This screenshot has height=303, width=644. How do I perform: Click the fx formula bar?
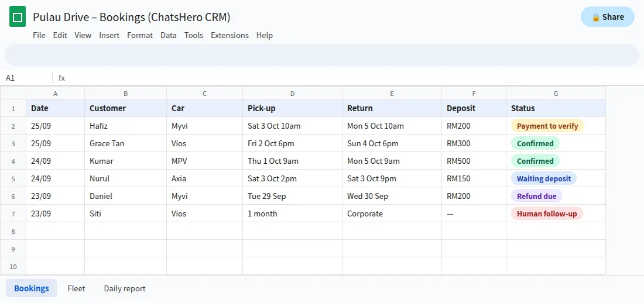(349, 78)
